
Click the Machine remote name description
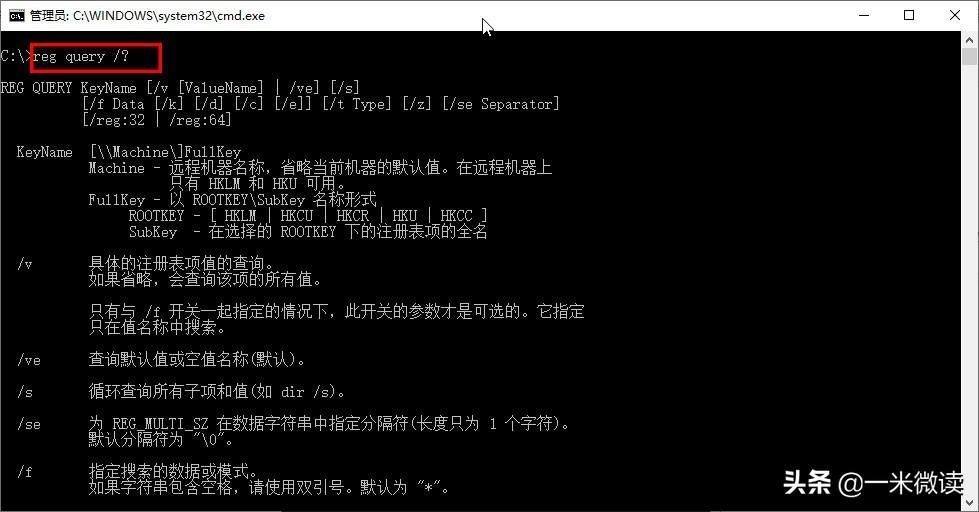click(320, 168)
